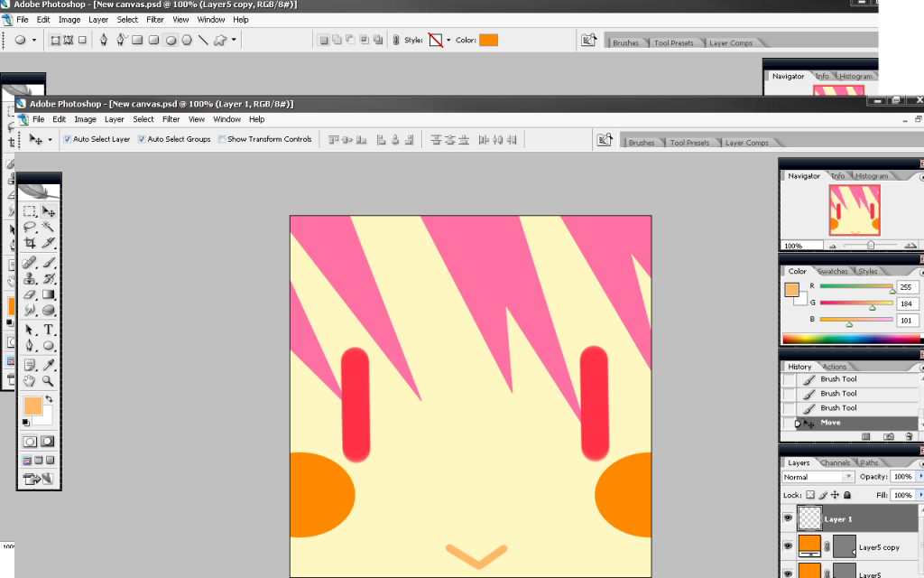Switch to the Swatches tab
Image resolution: width=924 pixels, height=578 pixels.
(832, 271)
